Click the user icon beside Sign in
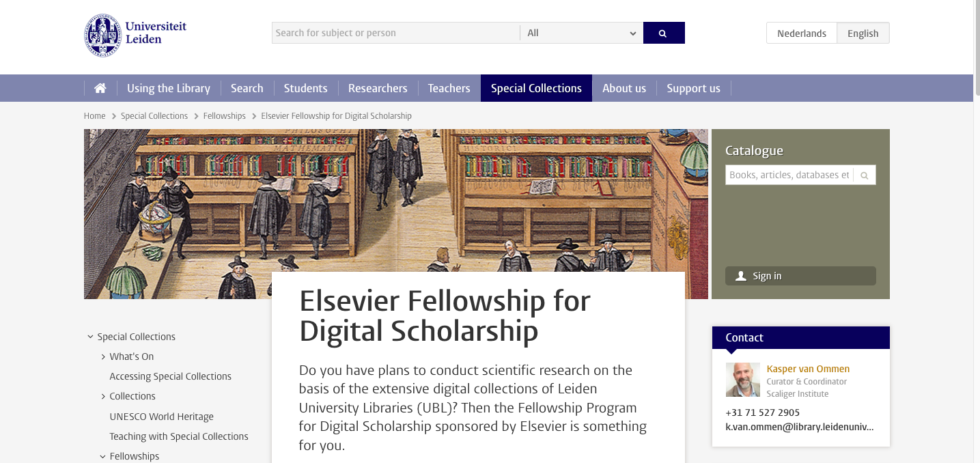The width and height of the screenshot is (980, 463). 740,276
